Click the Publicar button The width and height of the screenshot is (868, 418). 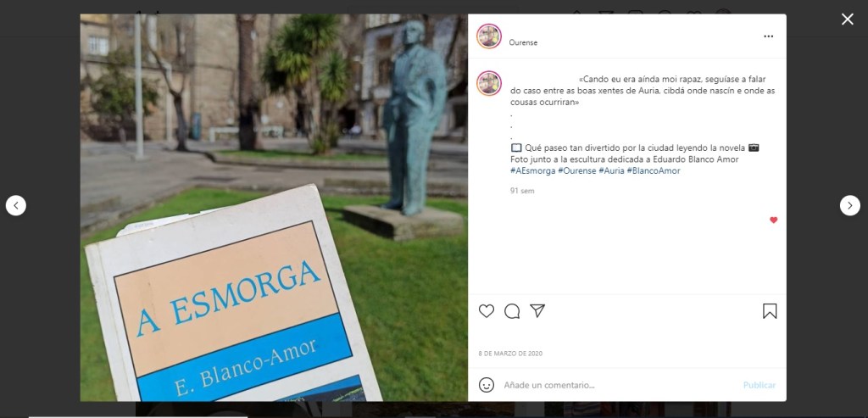pos(759,385)
